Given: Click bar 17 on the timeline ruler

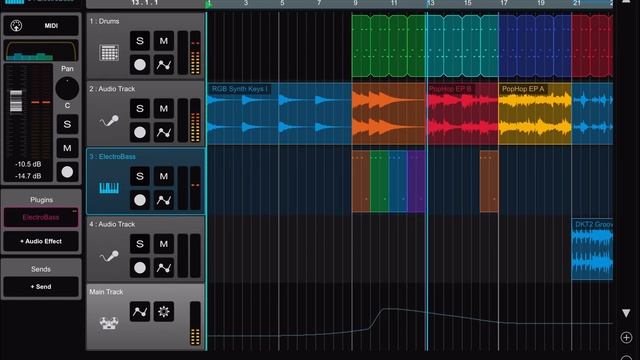Looking at the screenshot, I should [x=504, y=3].
